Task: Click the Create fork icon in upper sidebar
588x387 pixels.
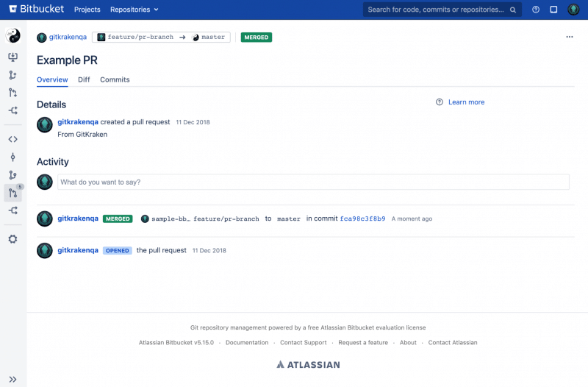Action: [12, 110]
